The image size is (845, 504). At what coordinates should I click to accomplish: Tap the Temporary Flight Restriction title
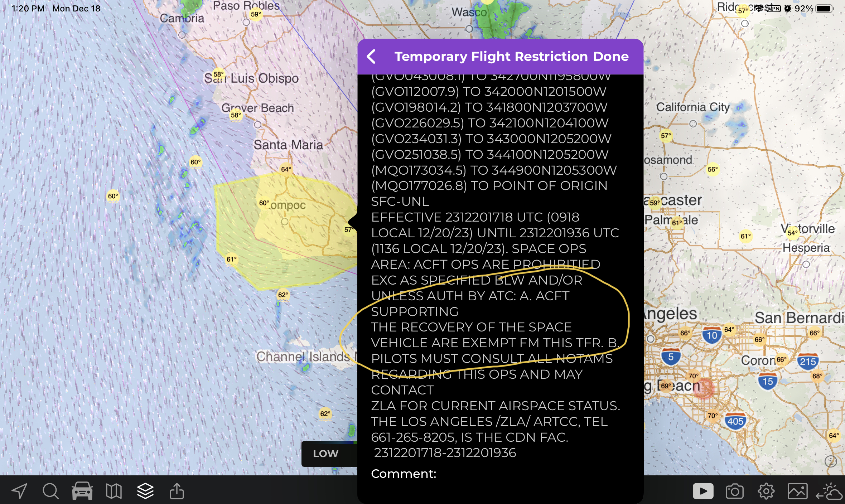click(x=491, y=57)
